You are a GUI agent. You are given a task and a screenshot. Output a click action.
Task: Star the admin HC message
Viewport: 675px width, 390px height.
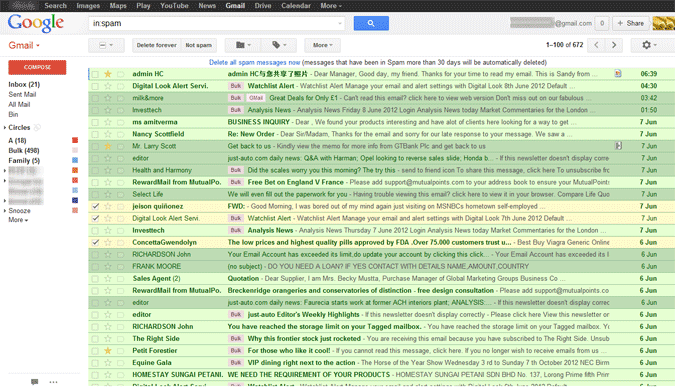click(108, 74)
